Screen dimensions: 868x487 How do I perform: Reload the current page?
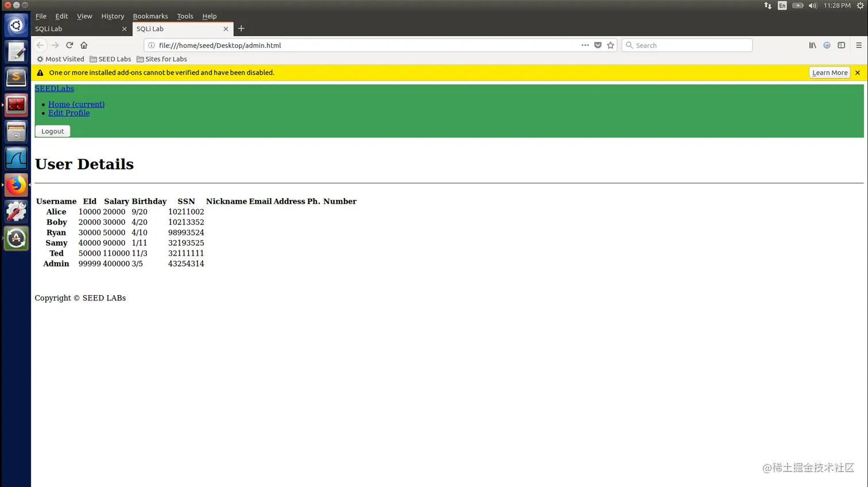click(69, 45)
